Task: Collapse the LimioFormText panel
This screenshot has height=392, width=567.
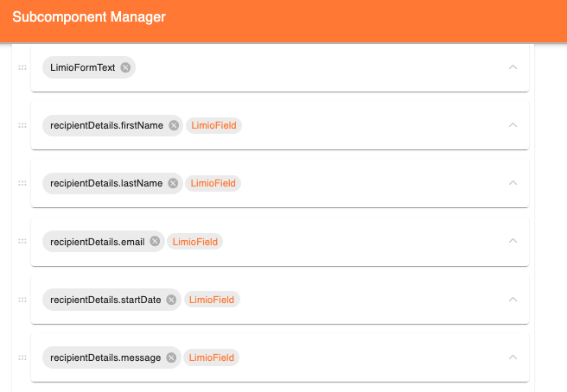Action: pos(513,67)
